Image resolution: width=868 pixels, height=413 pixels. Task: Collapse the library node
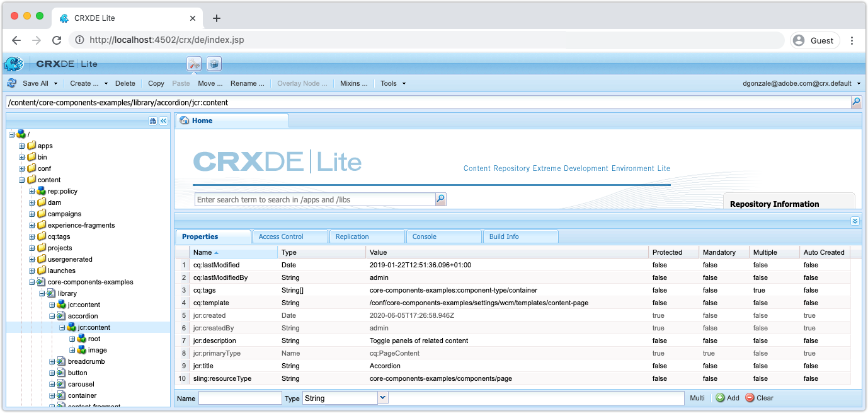(42, 293)
